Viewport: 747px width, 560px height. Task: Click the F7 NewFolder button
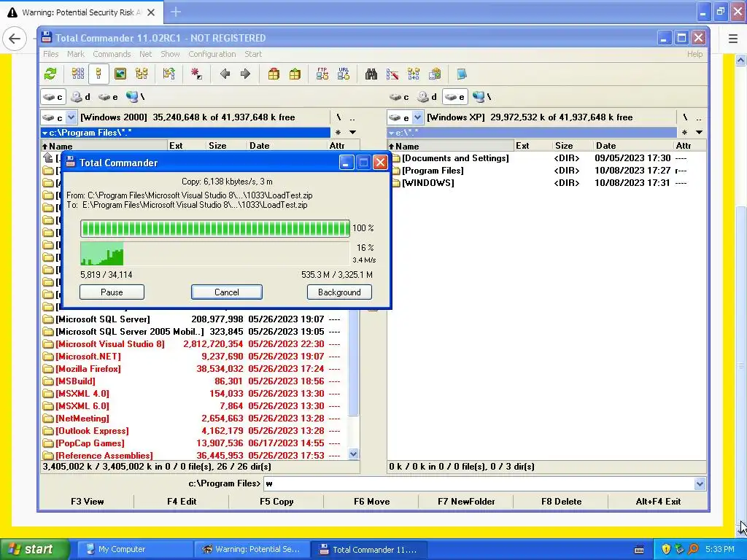(466, 502)
